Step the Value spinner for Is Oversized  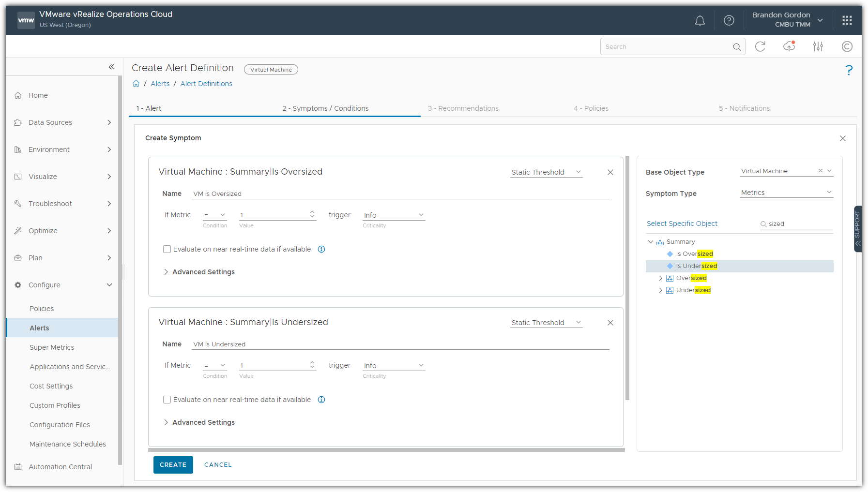312,214
